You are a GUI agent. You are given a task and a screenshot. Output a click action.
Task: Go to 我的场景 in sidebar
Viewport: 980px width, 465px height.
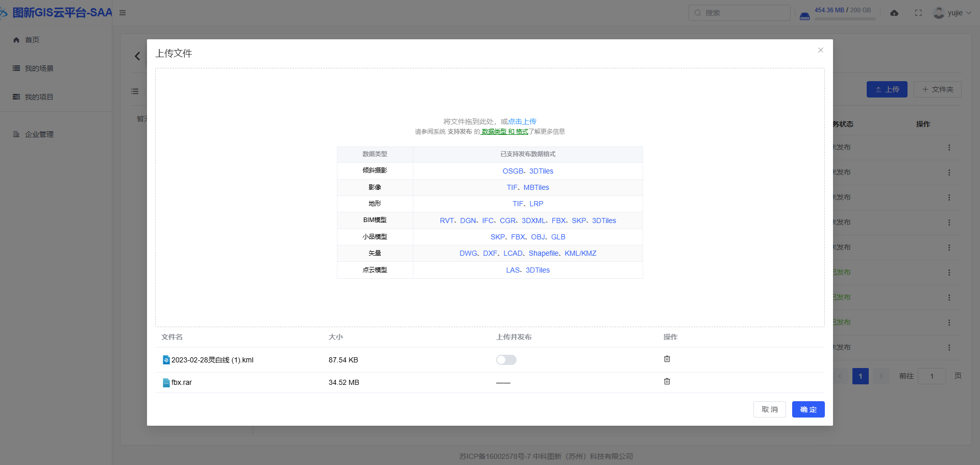[39, 68]
